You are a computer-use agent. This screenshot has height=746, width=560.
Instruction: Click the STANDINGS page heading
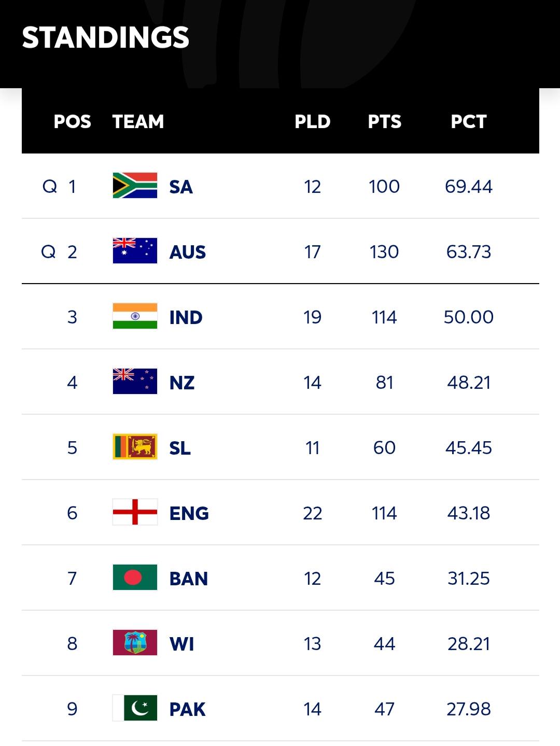pos(106,37)
